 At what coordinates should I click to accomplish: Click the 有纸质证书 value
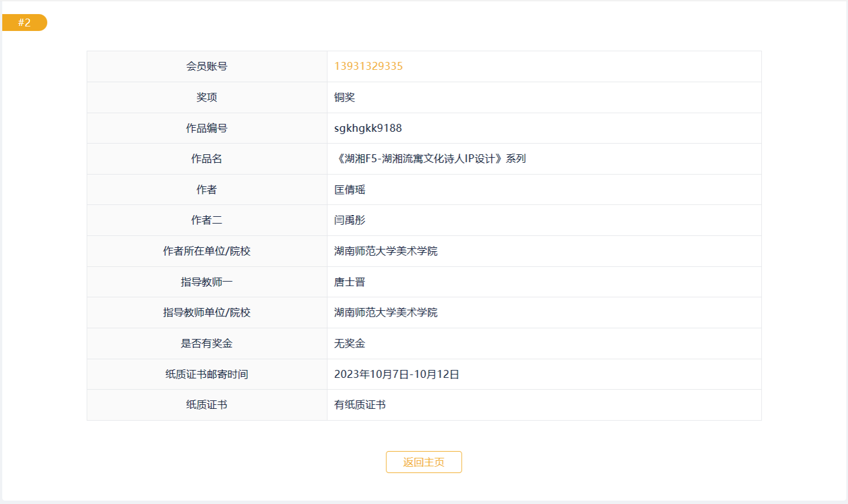coord(360,405)
